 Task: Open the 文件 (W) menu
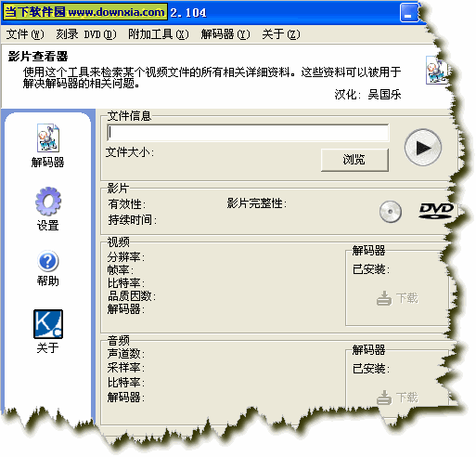25,34
